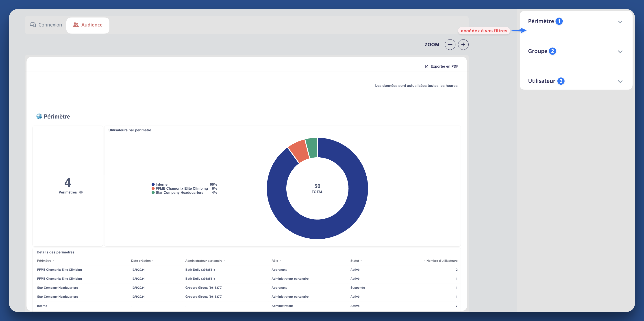Select the Connexion tab icon
This screenshot has height=321, width=644.
[33, 24]
